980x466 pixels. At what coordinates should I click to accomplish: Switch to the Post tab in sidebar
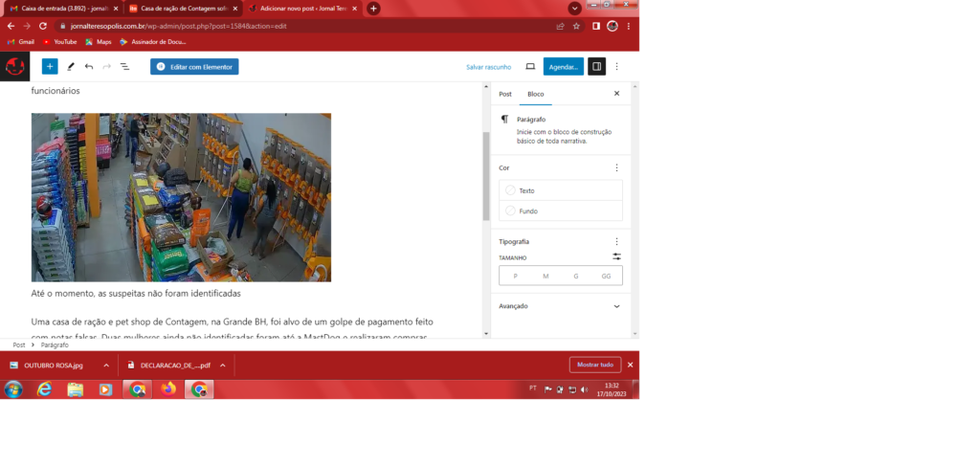coord(505,94)
